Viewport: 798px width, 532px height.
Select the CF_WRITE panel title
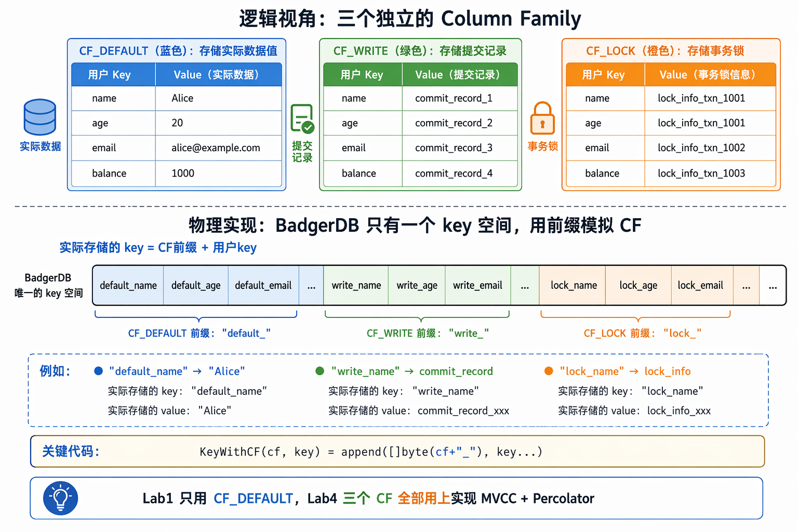pyautogui.click(x=420, y=51)
